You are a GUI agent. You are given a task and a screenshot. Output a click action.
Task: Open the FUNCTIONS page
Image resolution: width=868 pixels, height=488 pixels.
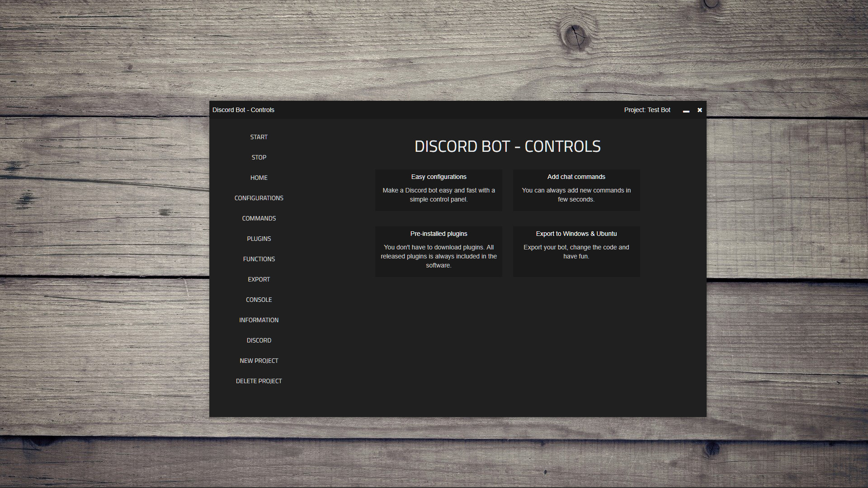pyautogui.click(x=259, y=259)
